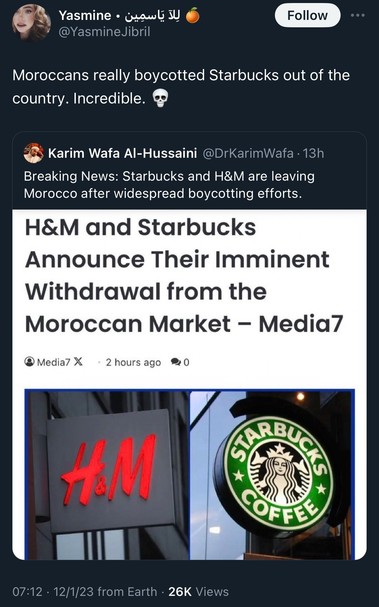The width and height of the screenshot is (379, 607).
Task: Click the Follow button
Action: 307,15
